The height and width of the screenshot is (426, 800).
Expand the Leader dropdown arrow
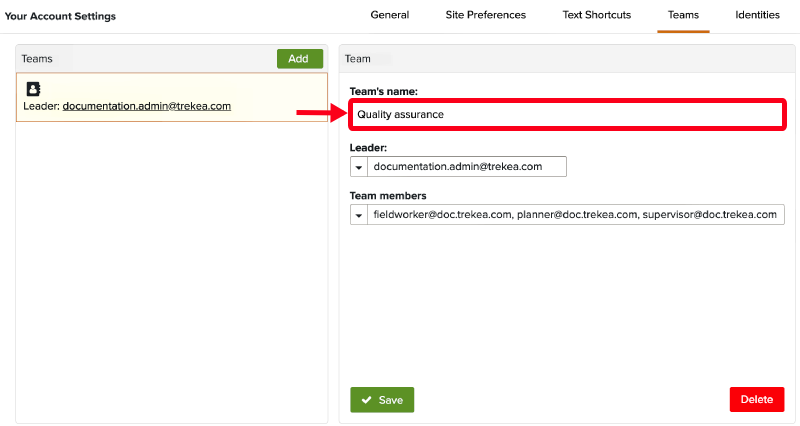358,167
